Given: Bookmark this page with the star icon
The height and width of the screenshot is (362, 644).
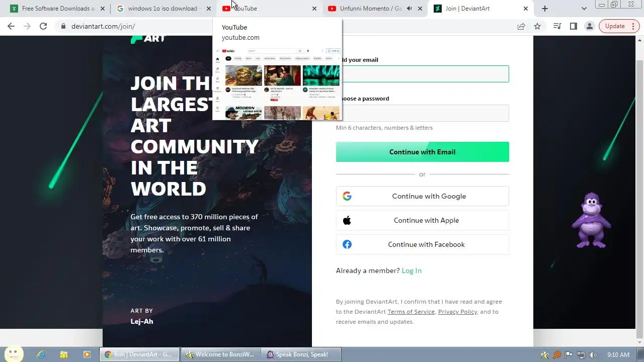Looking at the screenshot, I should [537, 26].
